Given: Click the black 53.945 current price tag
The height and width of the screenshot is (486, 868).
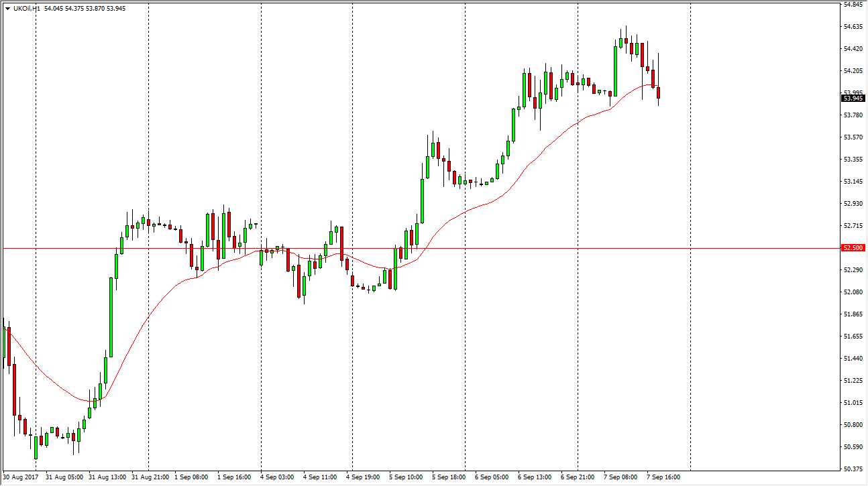Looking at the screenshot, I should click(853, 99).
